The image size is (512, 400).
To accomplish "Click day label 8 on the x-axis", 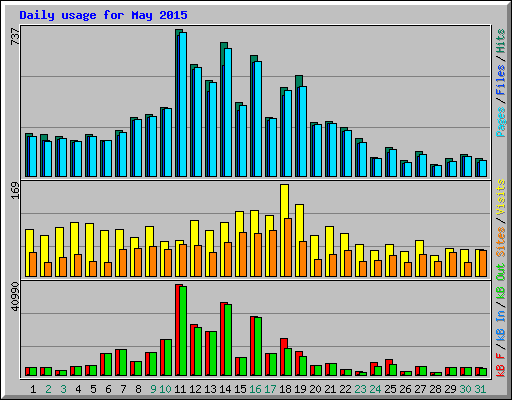I will [x=138, y=389].
